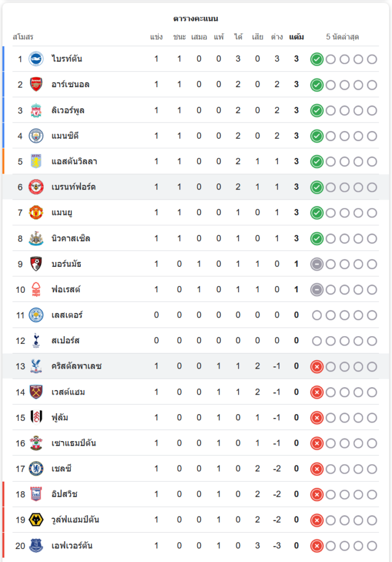Click the Brighton club crest icon

tap(36, 59)
